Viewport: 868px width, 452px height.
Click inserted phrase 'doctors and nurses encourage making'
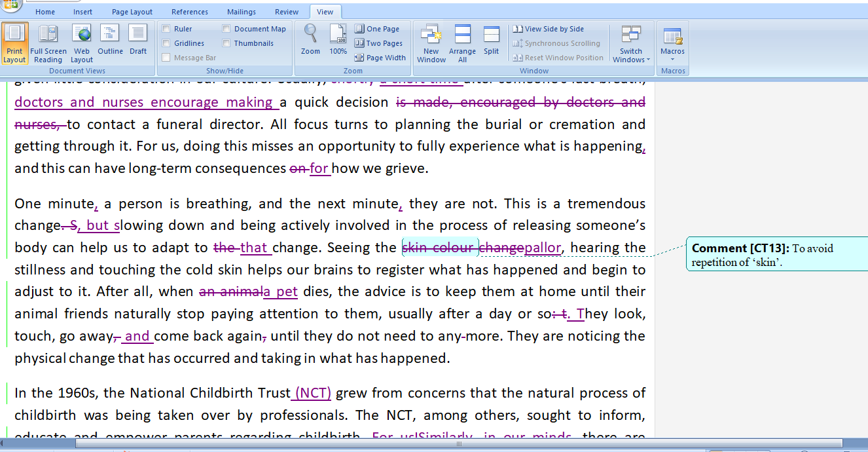coord(144,102)
